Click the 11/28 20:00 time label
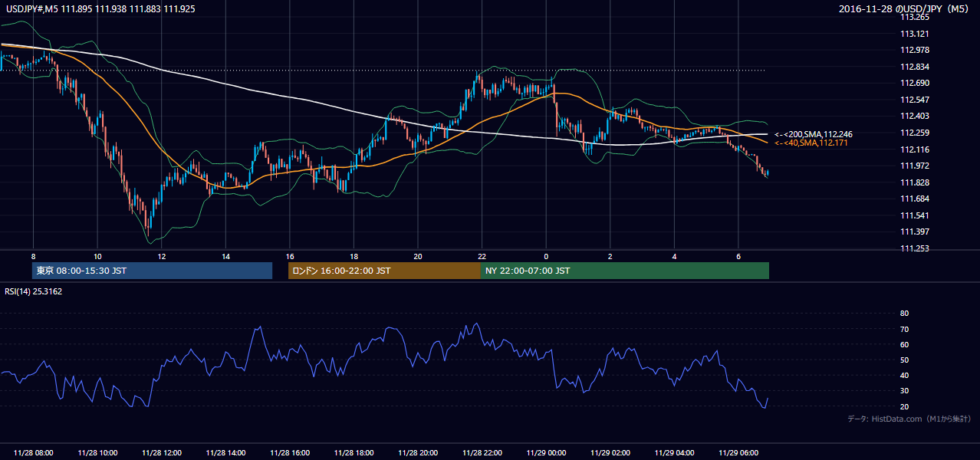Image resolution: width=980 pixels, height=460 pixels. [x=418, y=452]
